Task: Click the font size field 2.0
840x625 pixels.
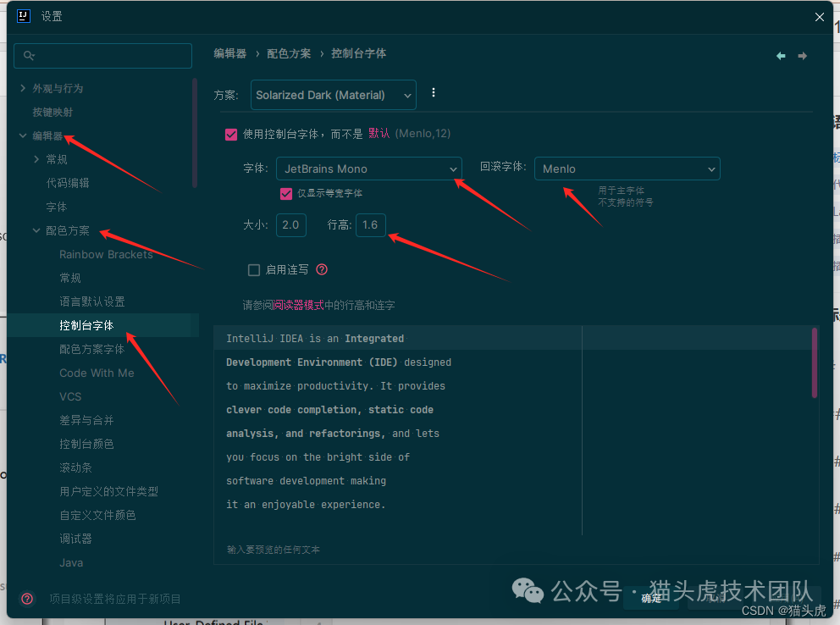Action: tap(291, 225)
